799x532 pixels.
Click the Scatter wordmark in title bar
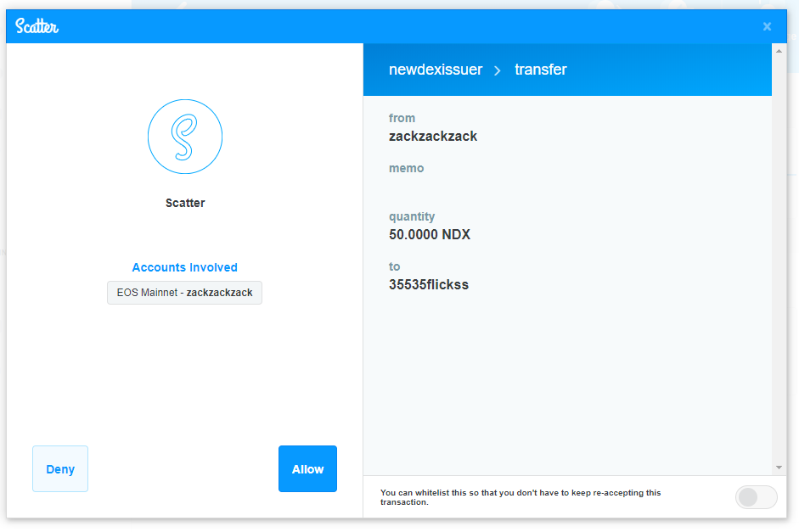tap(37, 26)
